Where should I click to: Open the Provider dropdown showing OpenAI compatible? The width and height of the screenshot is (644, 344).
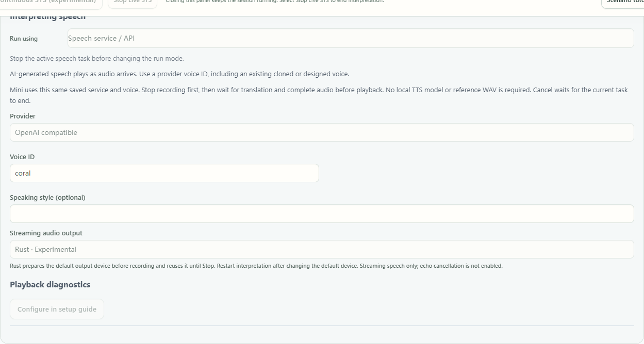click(322, 132)
